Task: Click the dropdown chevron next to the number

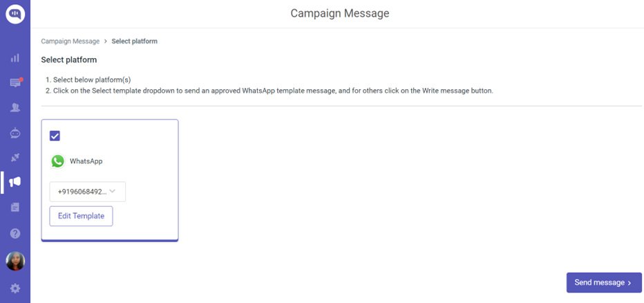Action: [113, 191]
